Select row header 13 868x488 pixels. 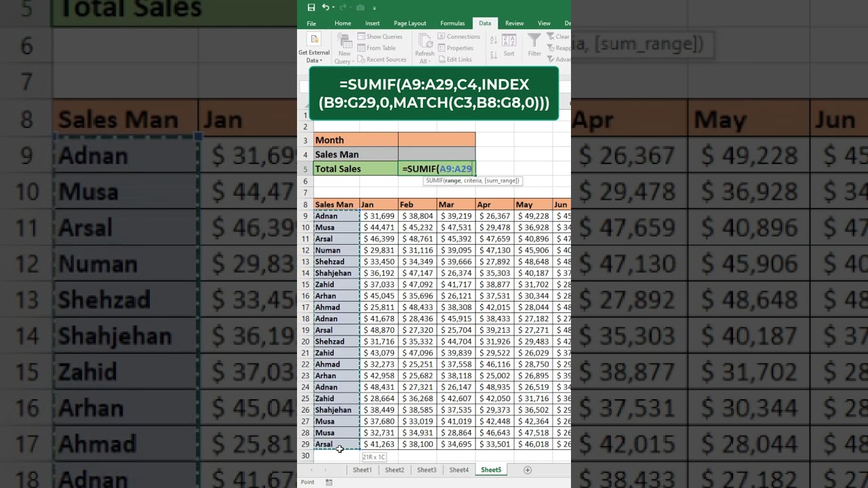click(x=305, y=262)
